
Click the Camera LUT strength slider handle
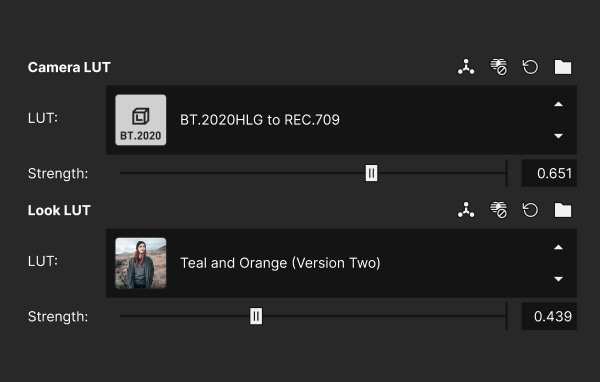[x=371, y=173]
